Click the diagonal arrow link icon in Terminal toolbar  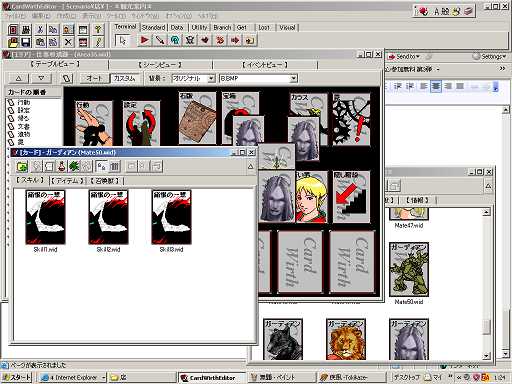[160, 40]
